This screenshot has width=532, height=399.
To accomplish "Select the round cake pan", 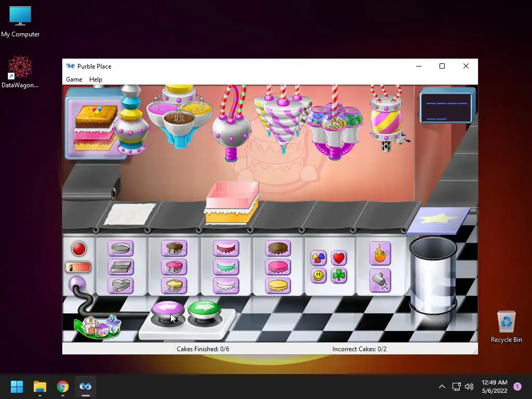I will point(121,248).
